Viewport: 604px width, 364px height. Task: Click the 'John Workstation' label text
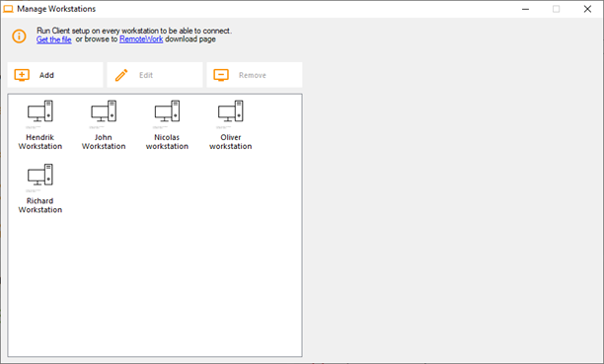pos(104,142)
